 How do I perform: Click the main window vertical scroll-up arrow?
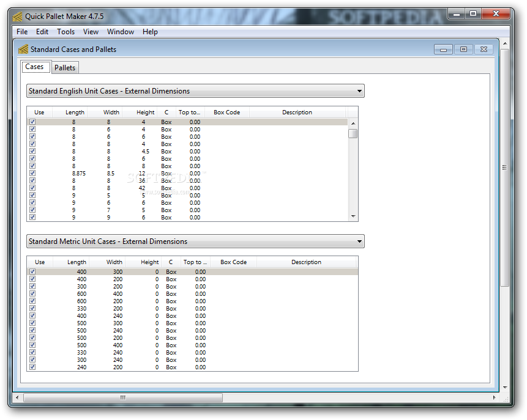(x=505, y=43)
